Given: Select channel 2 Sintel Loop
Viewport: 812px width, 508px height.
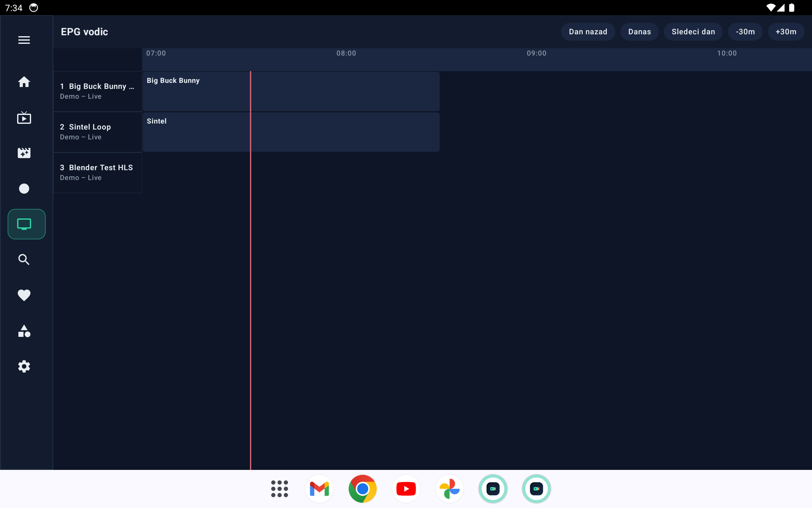Looking at the screenshot, I should 98,132.
